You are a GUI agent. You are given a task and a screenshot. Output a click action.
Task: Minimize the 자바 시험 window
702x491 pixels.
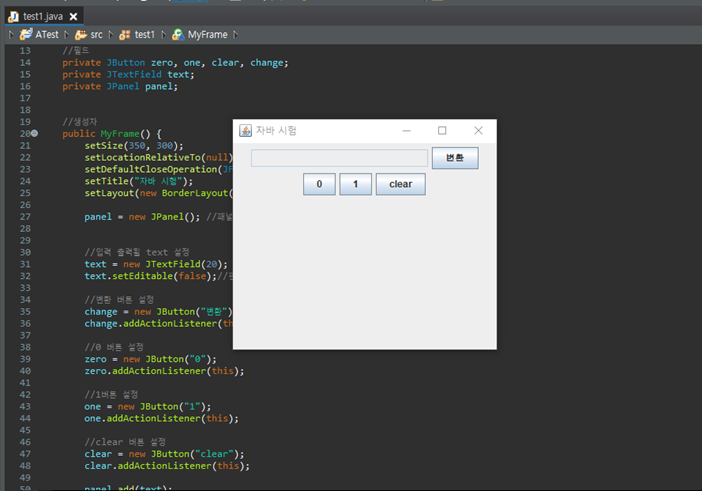[x=407, y=130]
